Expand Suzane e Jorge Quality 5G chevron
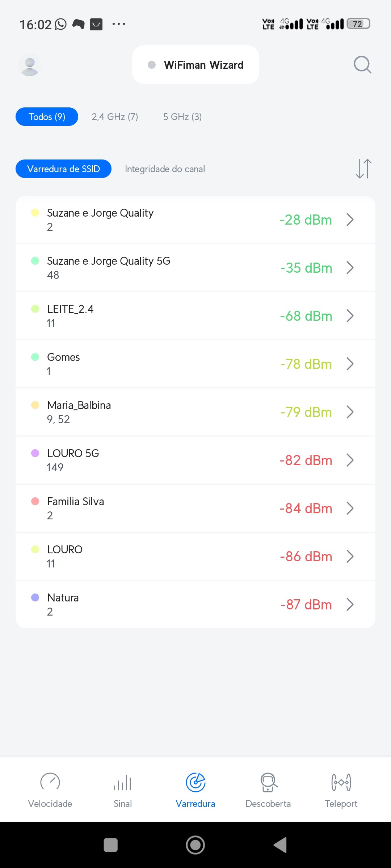Image resolution: width=391 pixels, height=868 pixels. point(350,268)
